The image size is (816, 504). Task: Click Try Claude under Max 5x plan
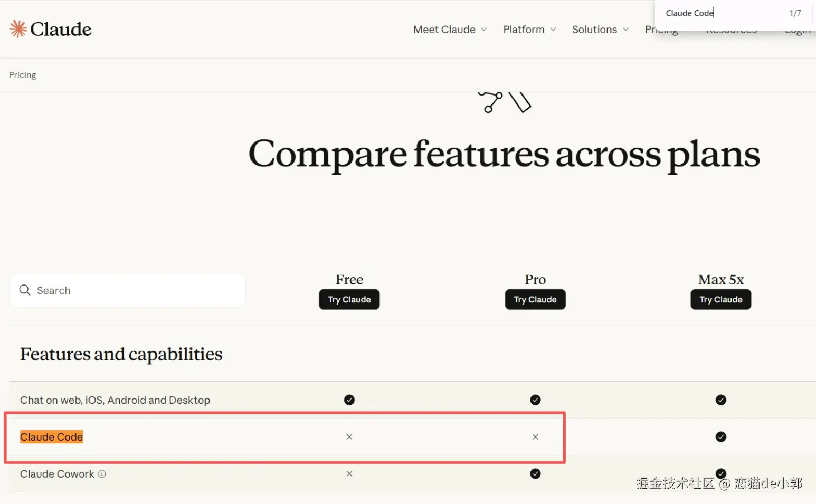721,300
